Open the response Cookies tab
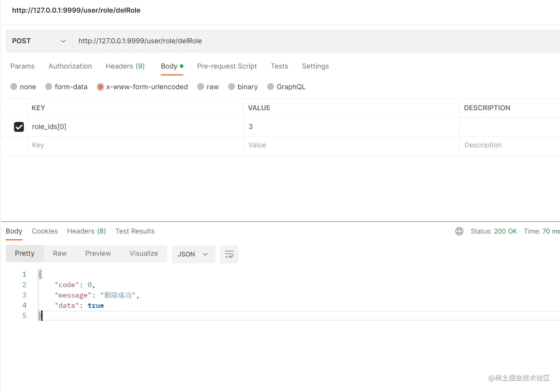The image size is (560, 392). (45, 231)
